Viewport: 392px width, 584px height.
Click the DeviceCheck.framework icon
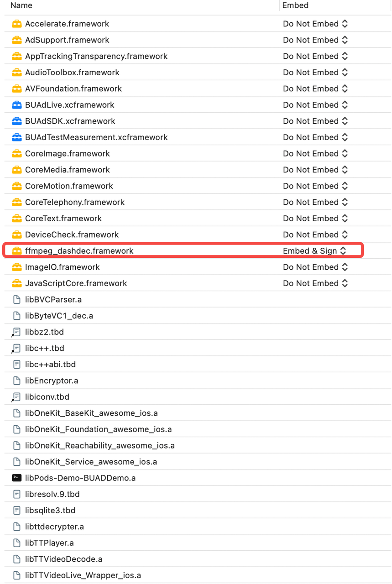coord(17,235)
